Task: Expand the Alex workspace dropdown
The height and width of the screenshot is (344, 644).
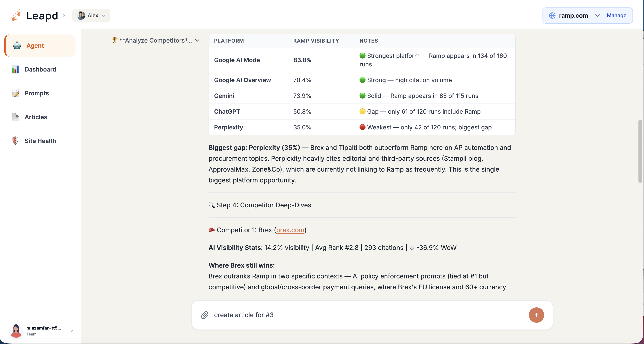Action: (x=103, y=16)
